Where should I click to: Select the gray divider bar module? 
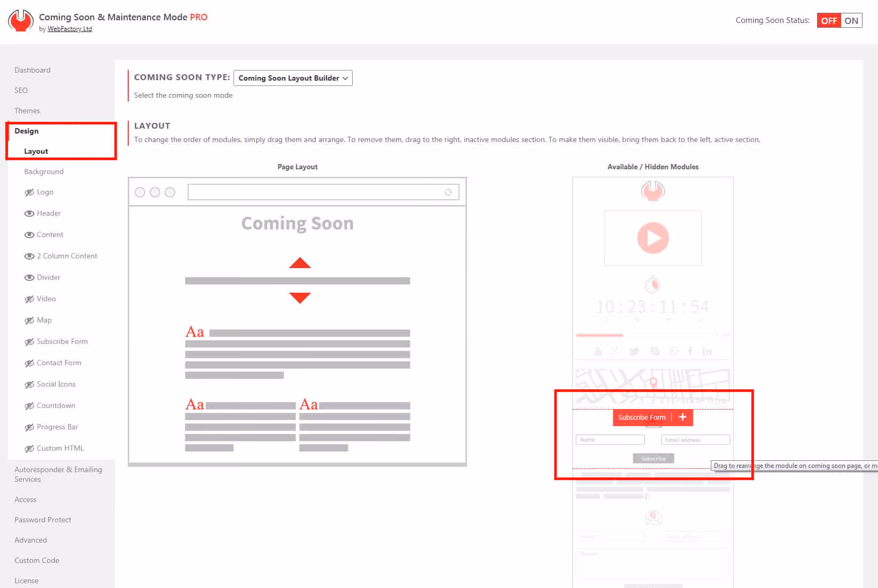click(x=298, y=281)
